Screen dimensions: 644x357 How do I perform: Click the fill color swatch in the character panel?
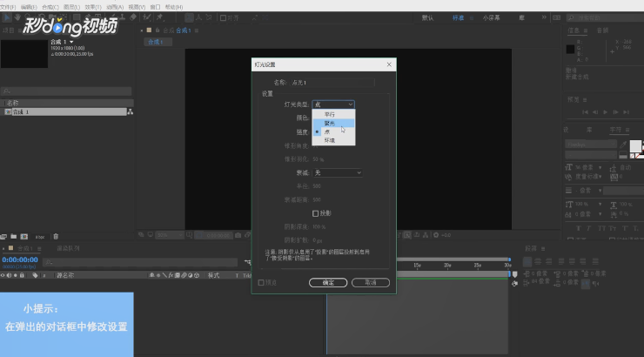click(635, 145)
